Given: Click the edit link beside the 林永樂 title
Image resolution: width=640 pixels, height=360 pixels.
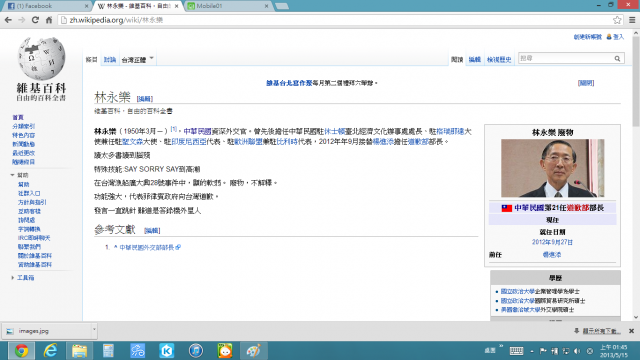Looking at the screenshot, I should point(144,99).
